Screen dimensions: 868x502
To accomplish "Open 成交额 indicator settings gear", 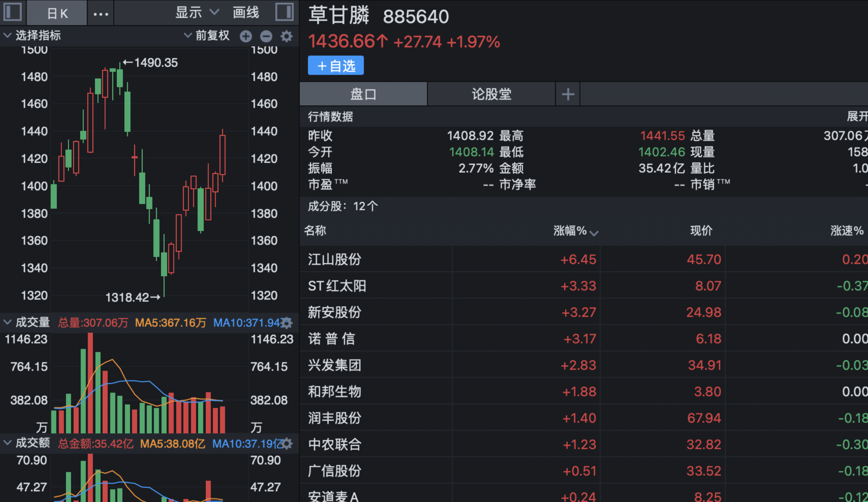I will click(x=286, y=444).
